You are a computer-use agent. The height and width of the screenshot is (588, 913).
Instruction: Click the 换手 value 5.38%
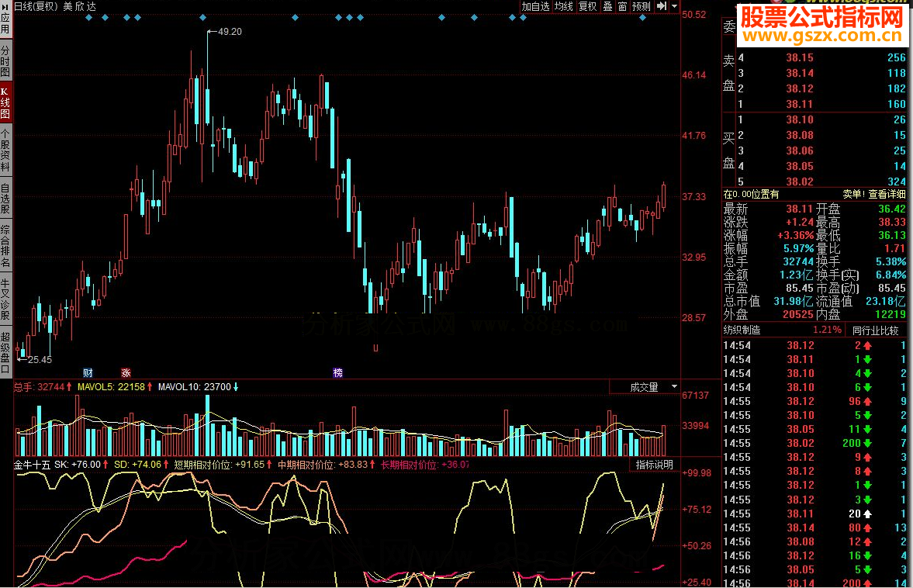891,261
